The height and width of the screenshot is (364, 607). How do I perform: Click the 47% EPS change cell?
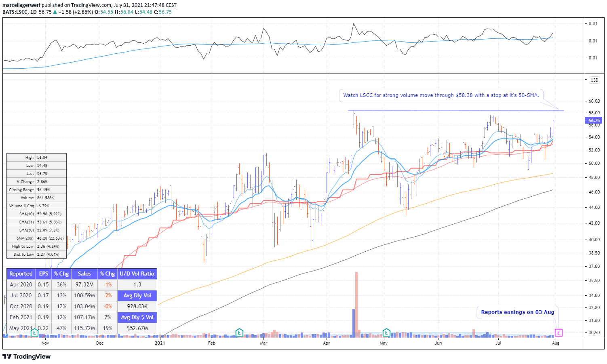(61, 328)
